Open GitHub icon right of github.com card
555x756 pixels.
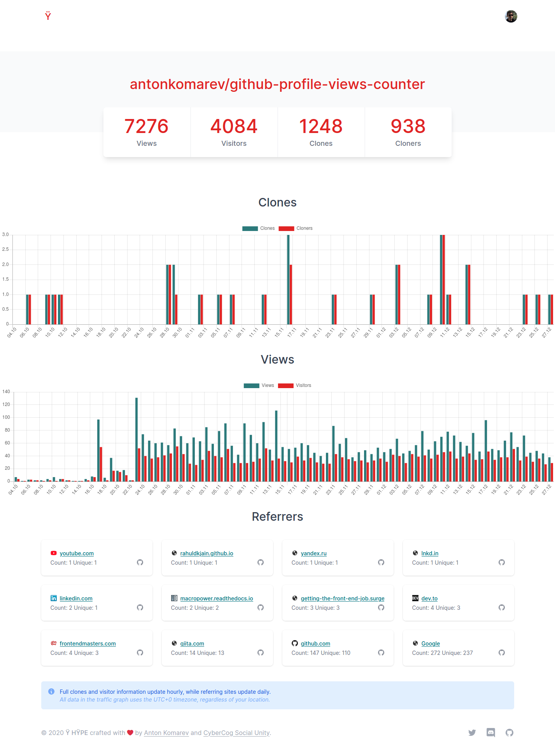point(381,653)
